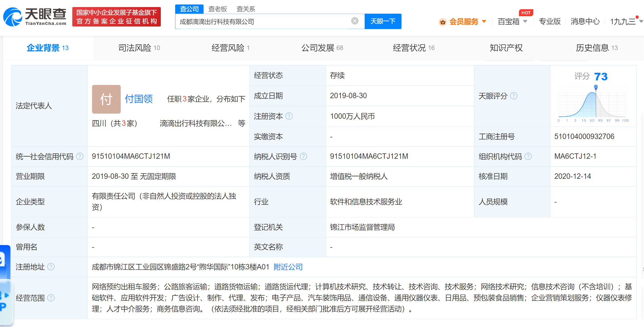This screenshot has height=327, width=644.
Task: Select the 历史信息 tab
Action: 597,48
